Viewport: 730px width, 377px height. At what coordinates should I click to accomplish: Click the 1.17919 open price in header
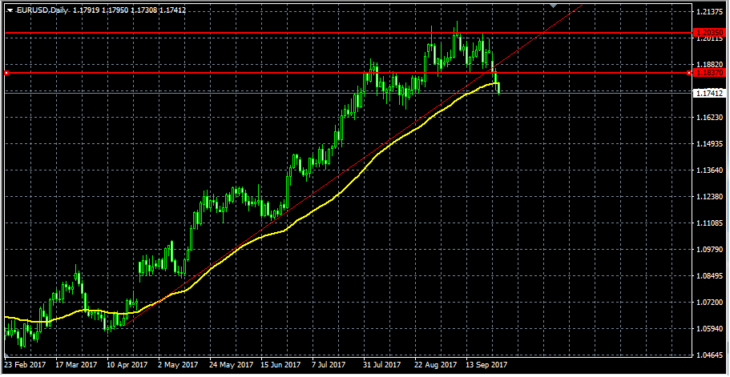tap(87, 10)
